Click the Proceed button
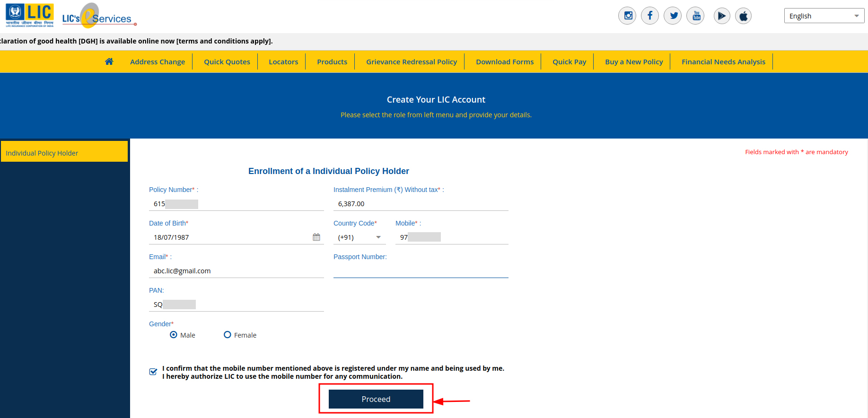The width and height of the screenshot is (868, 418). click(x=376, y=399)
